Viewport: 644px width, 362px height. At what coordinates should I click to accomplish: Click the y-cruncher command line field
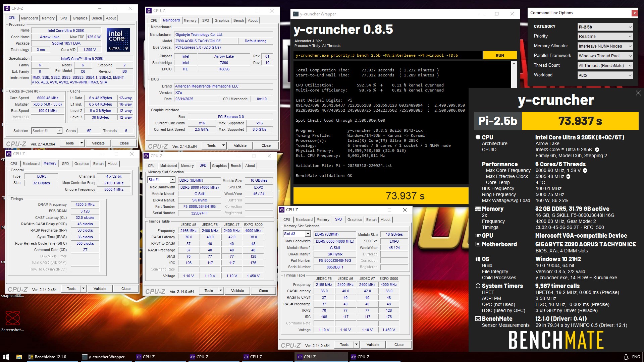pos(388,55)
